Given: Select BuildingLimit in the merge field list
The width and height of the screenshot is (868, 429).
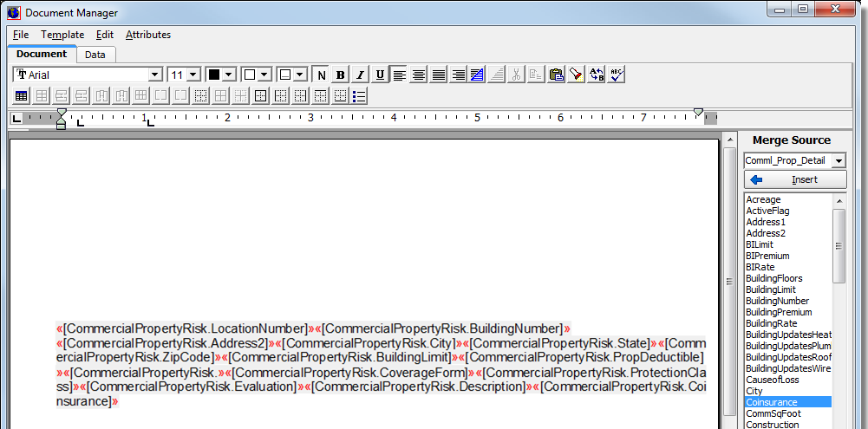Looking at the screenshot, I should pyautogui.click(x=771, y=289).
